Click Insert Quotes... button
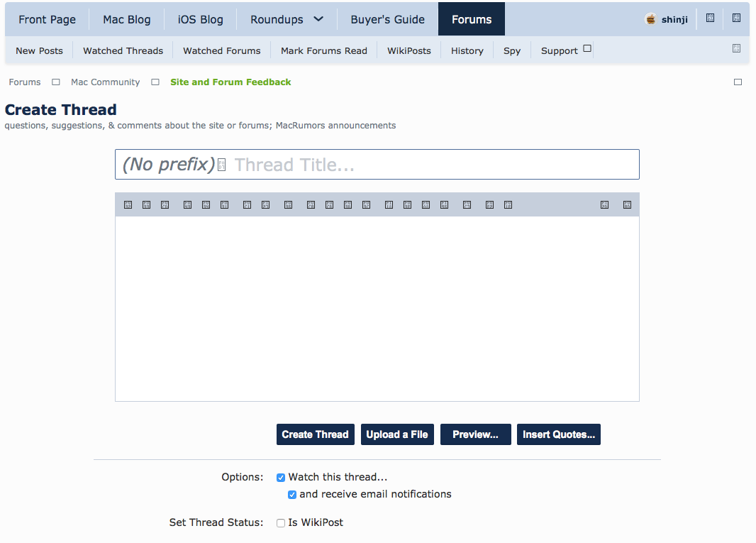This screenshot has height=543, width=756. point(559,434)
